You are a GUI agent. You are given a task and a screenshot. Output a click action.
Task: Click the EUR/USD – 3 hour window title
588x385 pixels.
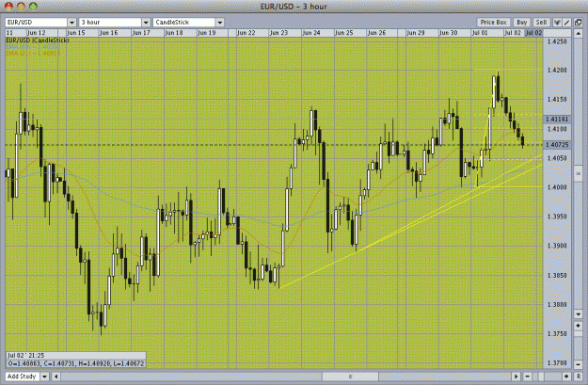point(294,7)
